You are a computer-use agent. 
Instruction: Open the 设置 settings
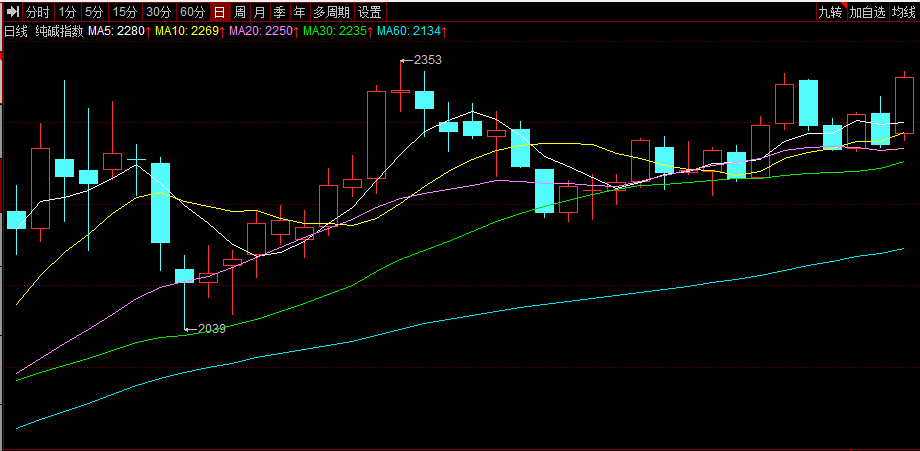point(370,12)
